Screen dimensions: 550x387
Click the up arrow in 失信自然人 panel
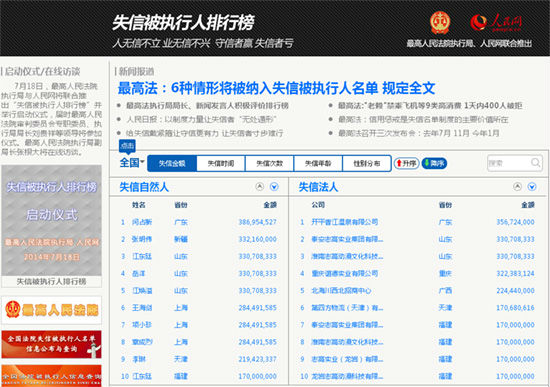pyautogui.click(x=260, y=187)
